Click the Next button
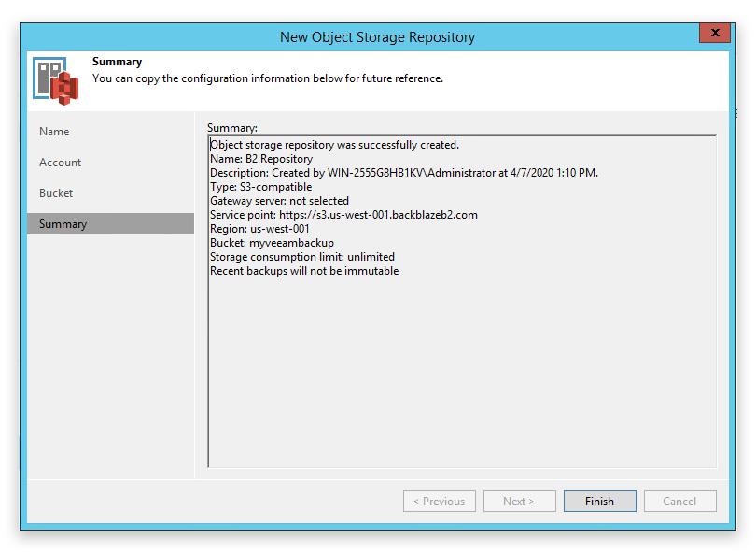The height and width of the screenshot is (552, 756). [x=519, y=502]
